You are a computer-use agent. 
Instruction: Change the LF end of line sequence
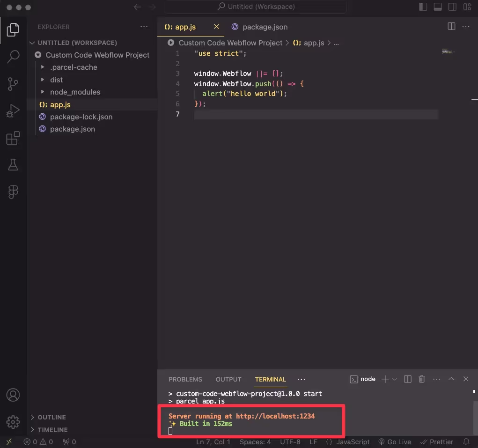313,441
